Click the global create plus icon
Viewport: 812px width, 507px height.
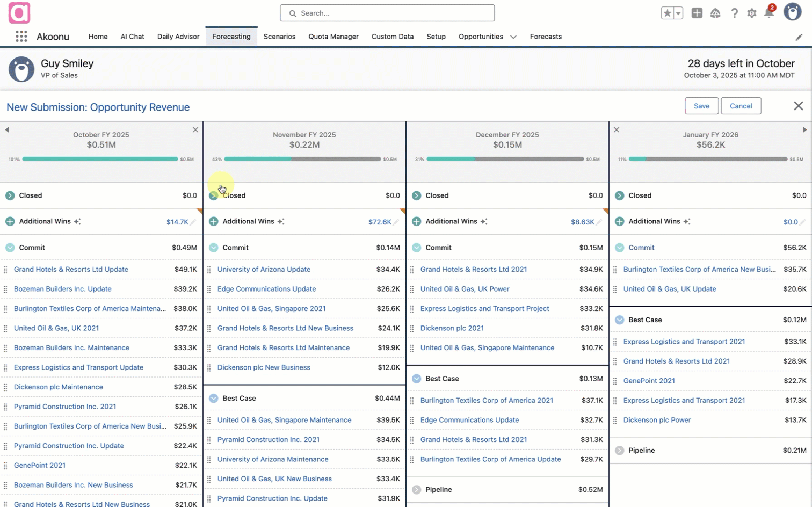[x=697, y=13]
